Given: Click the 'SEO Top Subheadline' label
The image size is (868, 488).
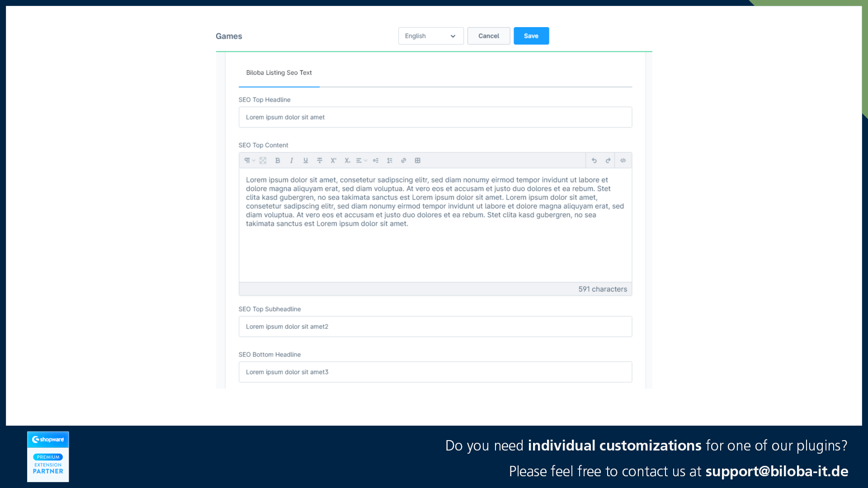Looking at the screenshot, I should tap(269, 309).
